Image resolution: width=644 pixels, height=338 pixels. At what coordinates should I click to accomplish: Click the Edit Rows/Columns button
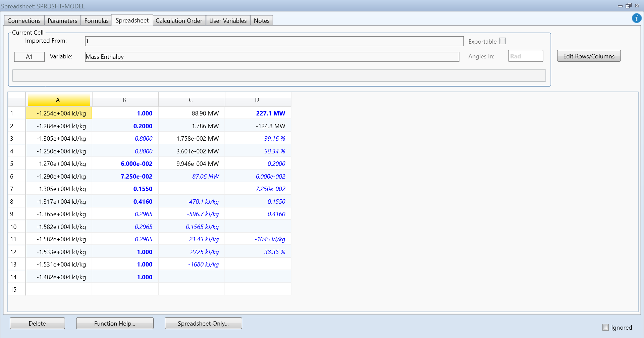point(589,56)
